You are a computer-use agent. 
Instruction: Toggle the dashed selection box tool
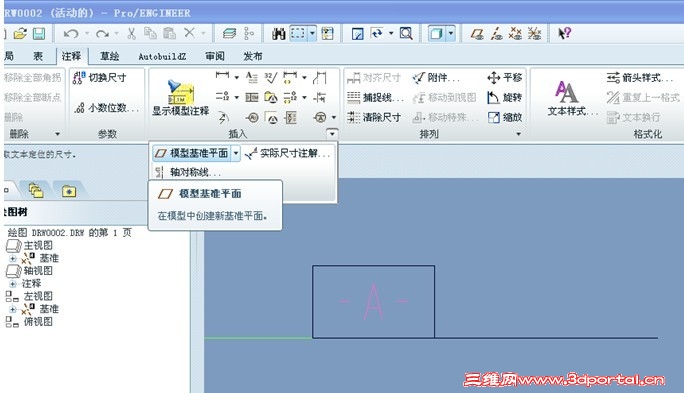298,33
